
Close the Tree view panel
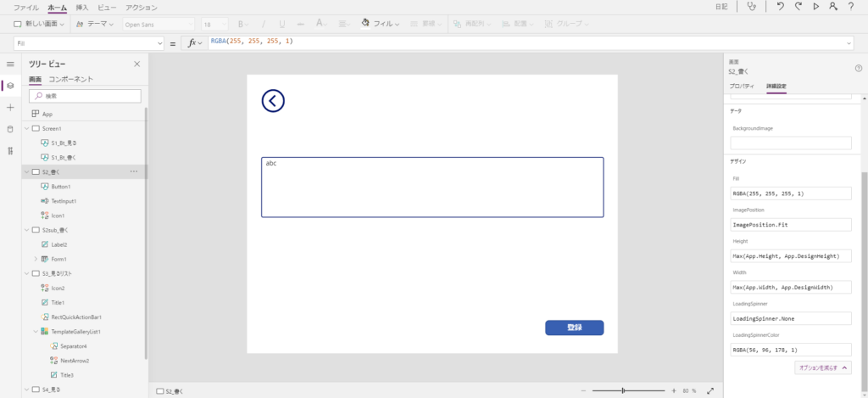coord(137,64)
